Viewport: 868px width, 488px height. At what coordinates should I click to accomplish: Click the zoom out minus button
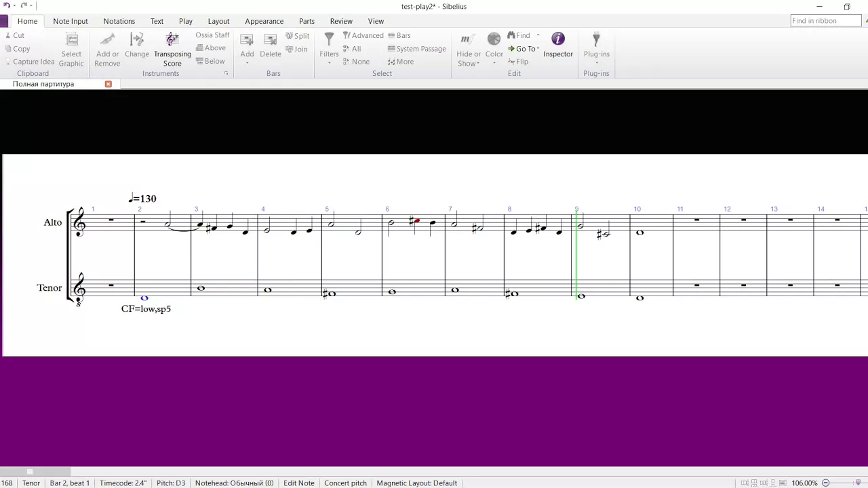click(826, 483)
